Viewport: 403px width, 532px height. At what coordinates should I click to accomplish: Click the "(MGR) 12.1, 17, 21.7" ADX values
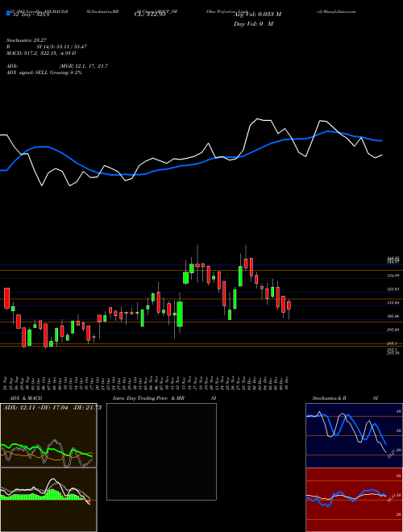(x=84, y=66)
